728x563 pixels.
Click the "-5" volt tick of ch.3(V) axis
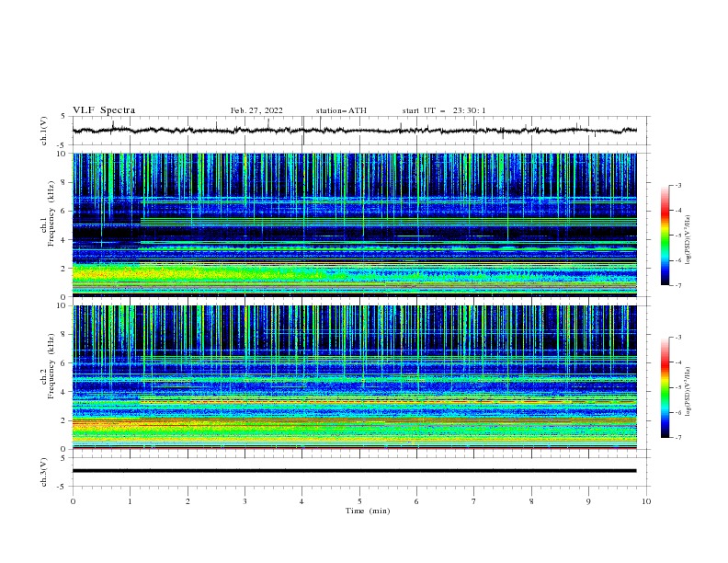63,487
